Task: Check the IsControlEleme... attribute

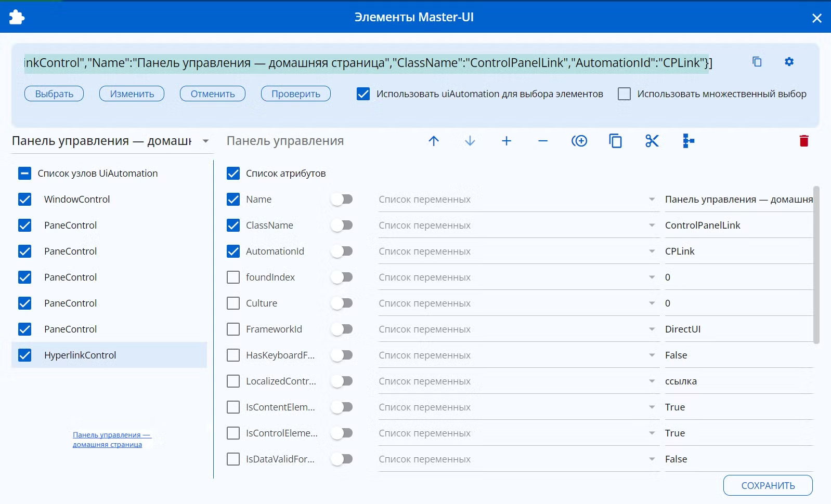Action: click(233, 433)
